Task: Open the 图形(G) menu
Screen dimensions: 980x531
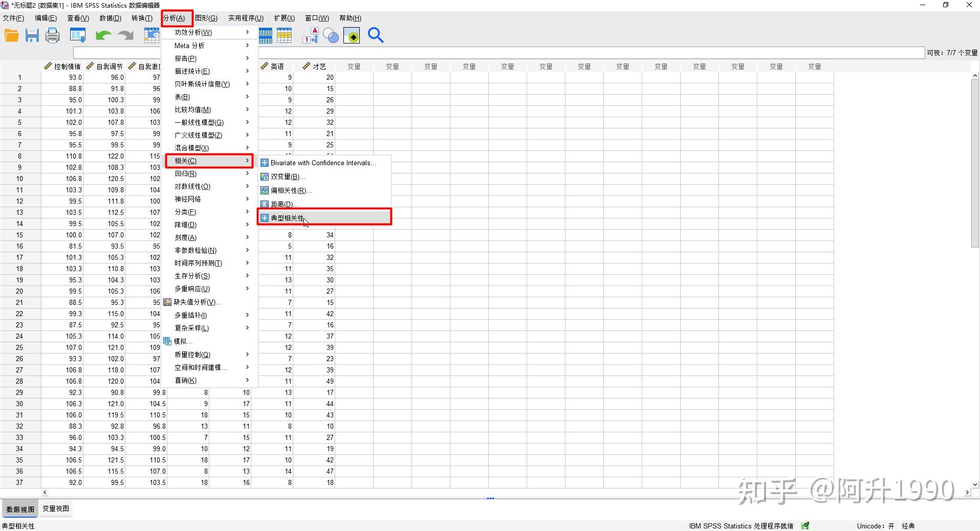Action: coord(206,18)
